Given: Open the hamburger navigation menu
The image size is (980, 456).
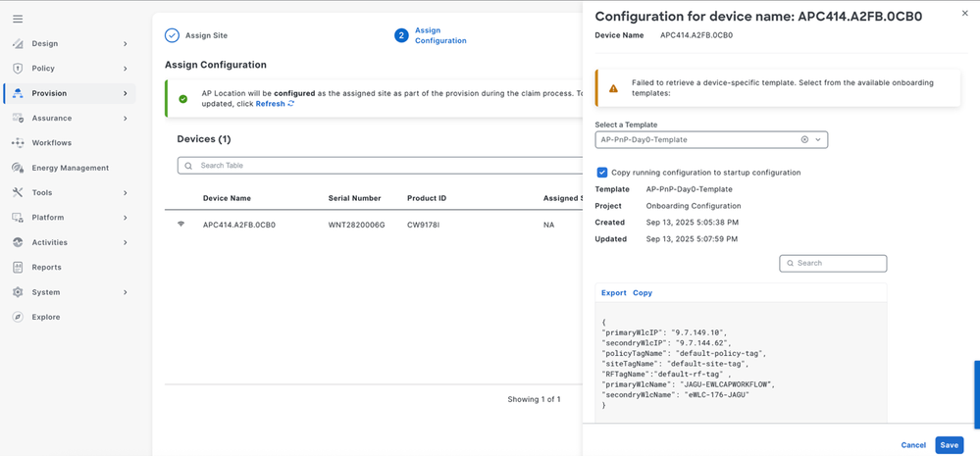Looking at the screenshot, I should [x=18, y=19].
